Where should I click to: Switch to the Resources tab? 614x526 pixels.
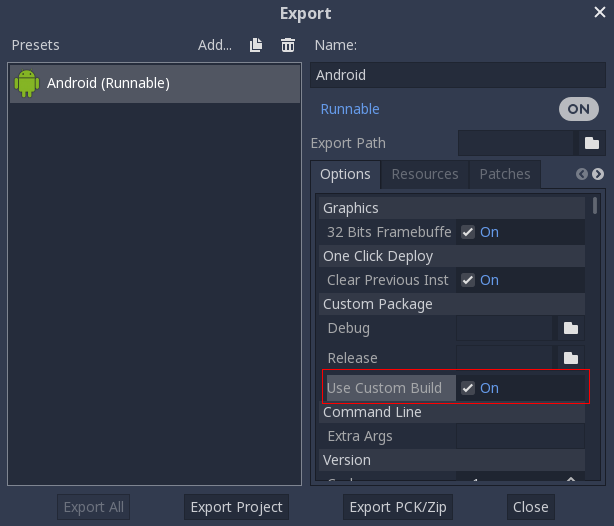click(x=424, y=174)
